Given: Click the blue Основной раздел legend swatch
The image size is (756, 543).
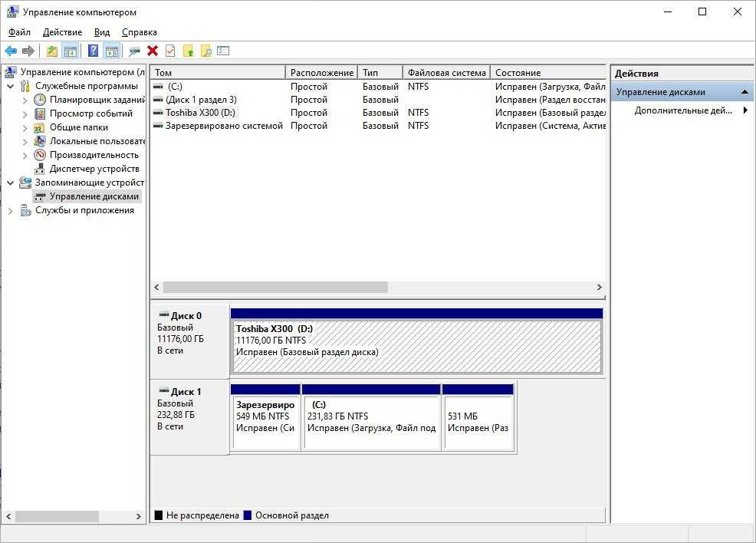Looking at the screenshot, I should pos(247,515).
